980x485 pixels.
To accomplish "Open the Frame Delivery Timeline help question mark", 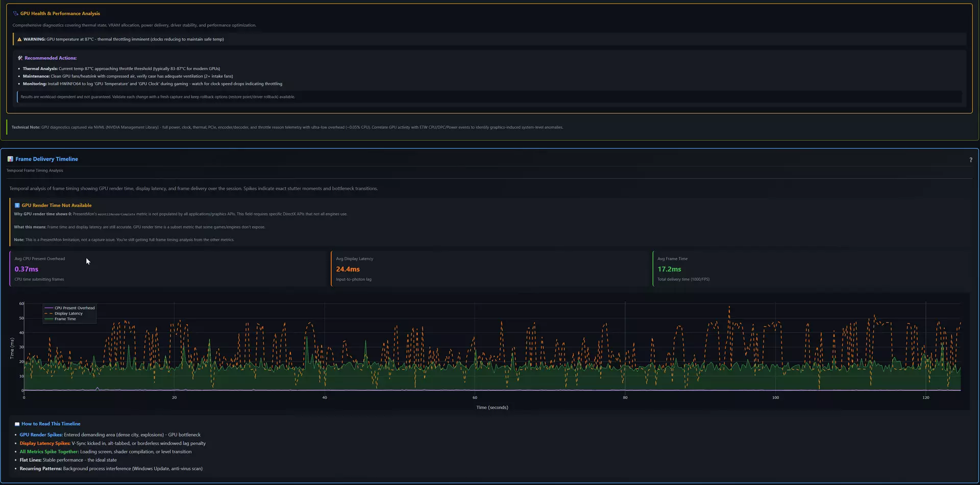I will [970, 160].
